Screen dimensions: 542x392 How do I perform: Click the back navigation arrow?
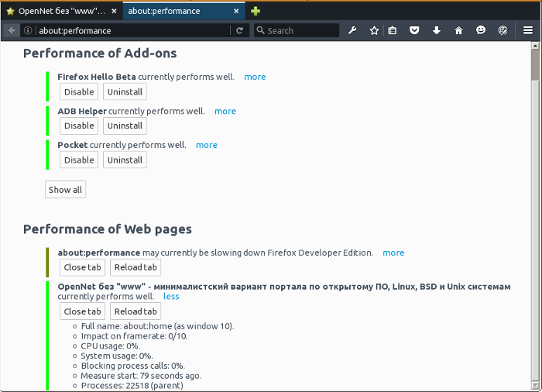coord(12,30)
